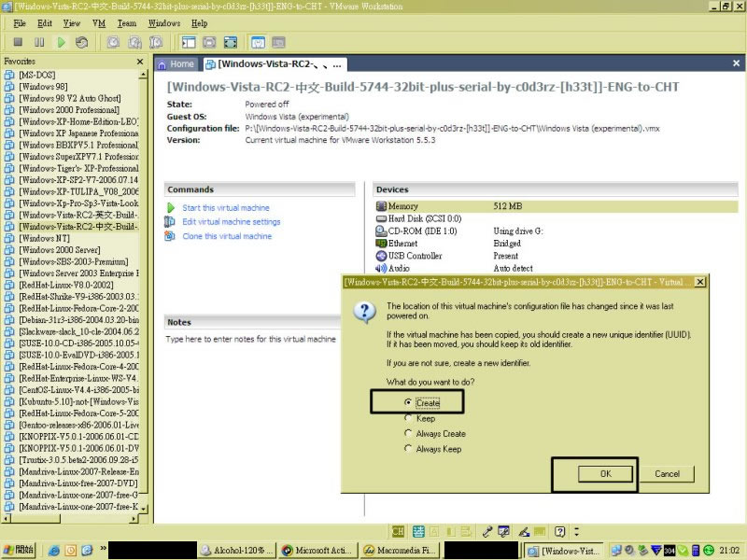
Task: Click the Favorites list scroll-down arrow
Action: [x=143, y=508]
